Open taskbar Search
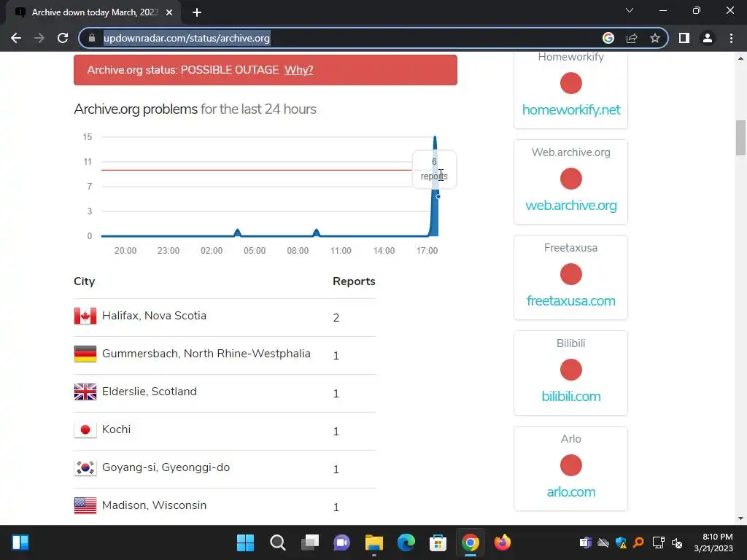 tap(278, 542)
